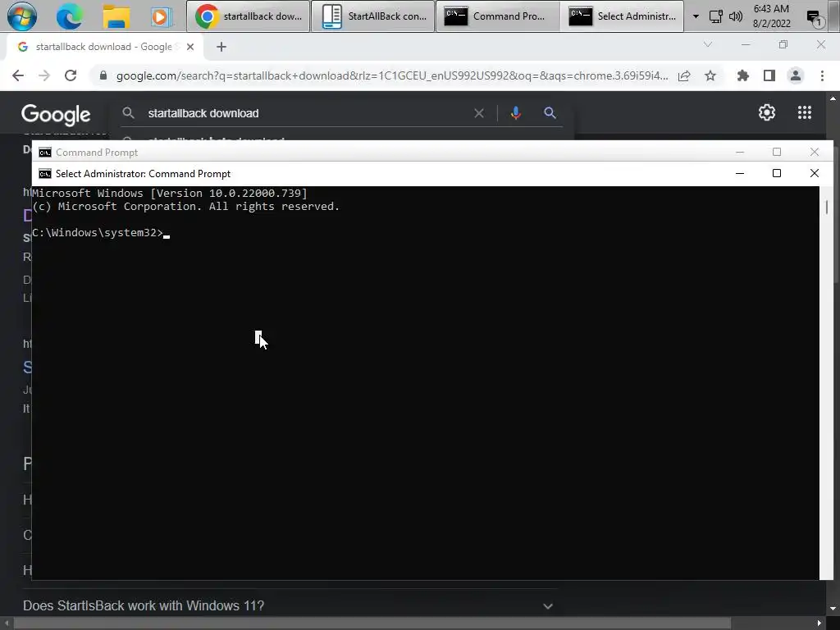This screenshot has width=840, height=630.
Task: Switch to Chrome startallback taskbar button
Action: pos(248,16)
